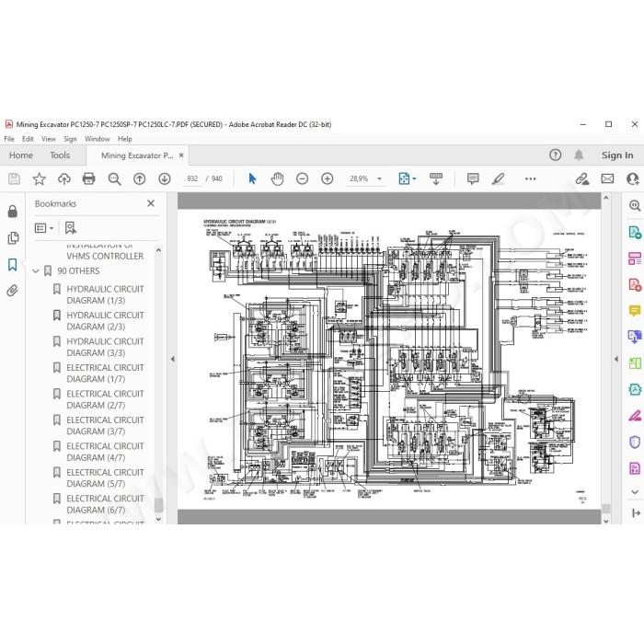Open the zoom level dropdown

(x=379, y=178)
